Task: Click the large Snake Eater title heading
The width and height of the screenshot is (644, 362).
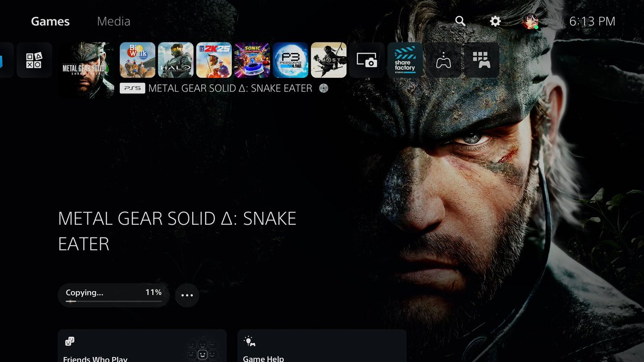Action: point(177,231)
